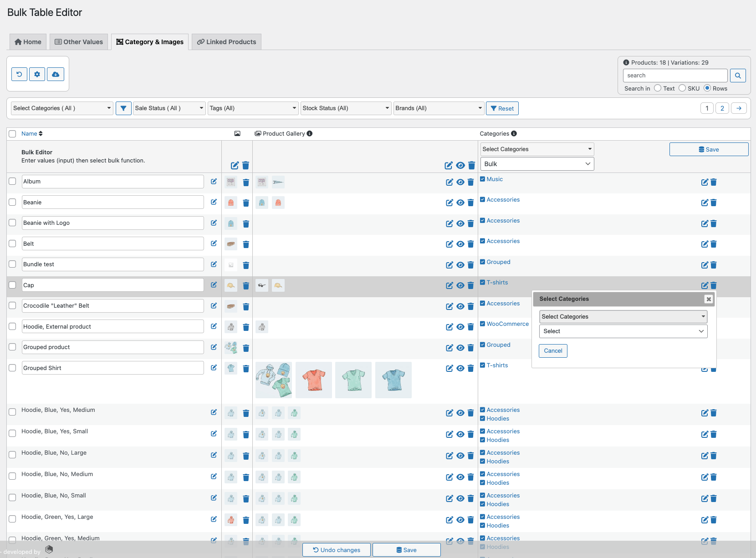Click the cloud export icon in toolbar
The width and height of the screenshot is (756, 558).
[x=56, y=74]
